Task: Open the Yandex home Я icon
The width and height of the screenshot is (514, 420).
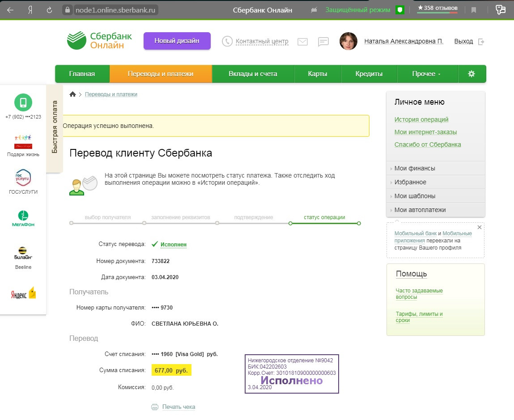Action: pyautogui.click(x=30, y=10)
